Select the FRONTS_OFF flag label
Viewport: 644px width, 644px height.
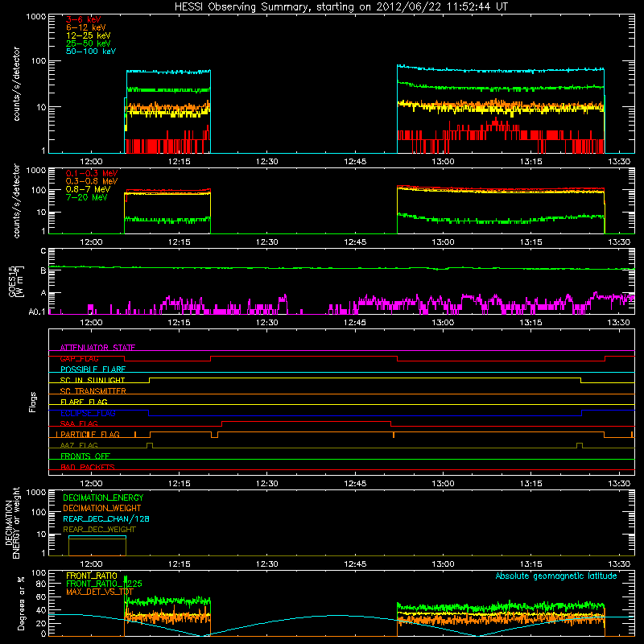point(85,456)
